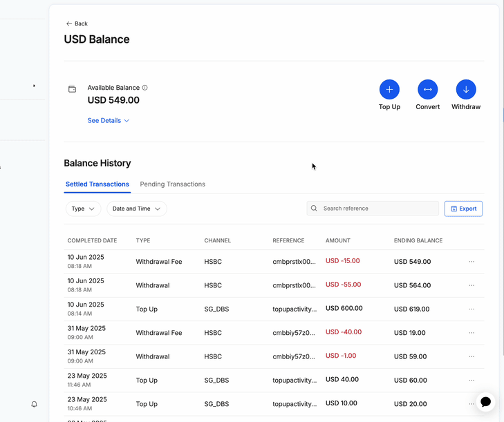The image size is (504, 422).
Task: Click SG_DBS channel on 10 Jun row
Action: pos(216,309)
